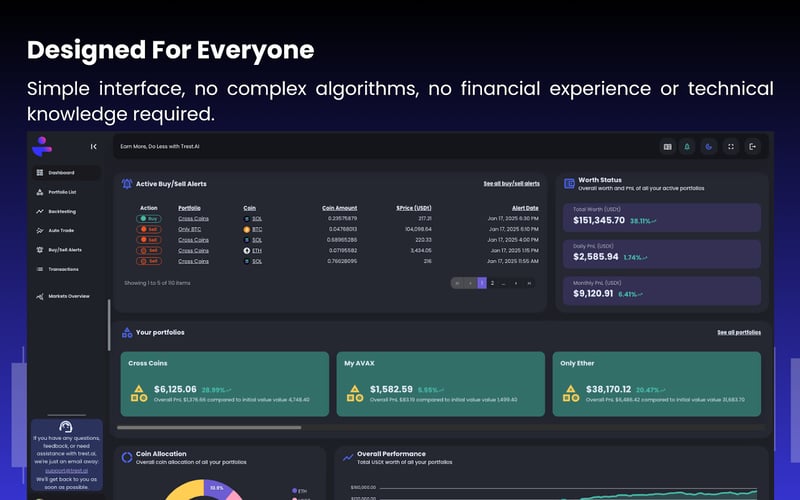Viewport: 800px width, 500px height.
Task: Click the sidebar vertical scrollbar
Action: pyautogui.click(x=109, y=325)
